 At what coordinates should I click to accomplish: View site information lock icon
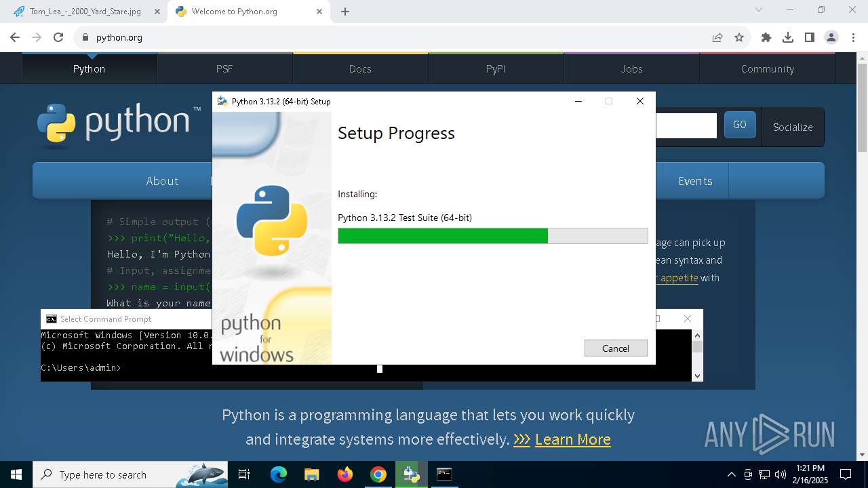[85, 37]
